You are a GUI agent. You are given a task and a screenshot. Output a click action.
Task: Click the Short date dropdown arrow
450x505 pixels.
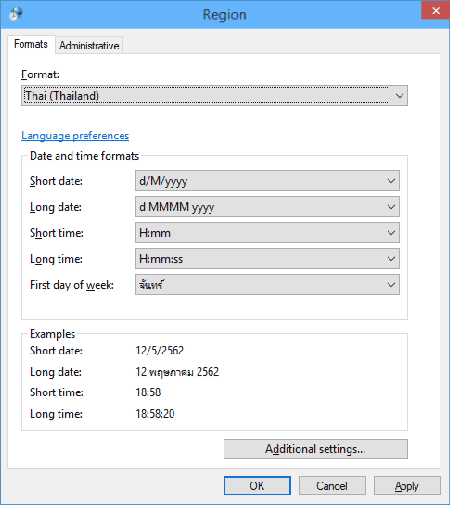pyautogui.click(x=391, y=181)
